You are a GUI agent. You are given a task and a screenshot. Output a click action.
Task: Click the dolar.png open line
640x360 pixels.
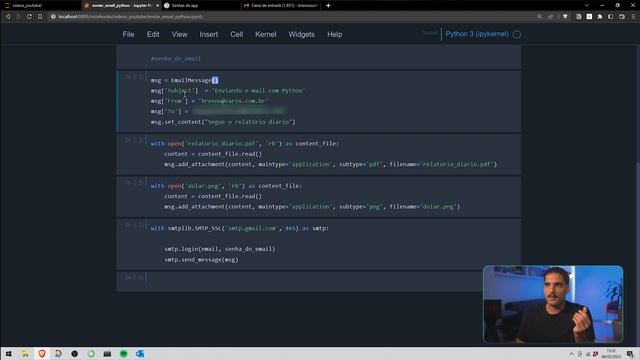pos(226,186)
